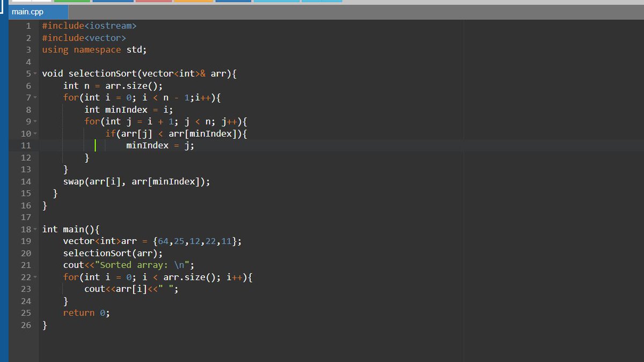Click line number 20 in the gutter
644x362 pixels.
point(26,253)
